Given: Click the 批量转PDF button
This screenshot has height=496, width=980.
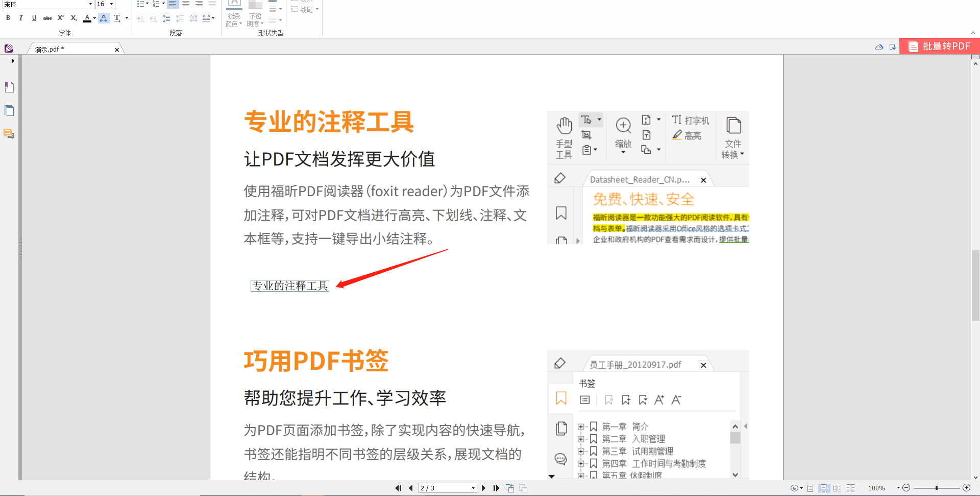Looking at the screenshot, I should click(940, 46).
